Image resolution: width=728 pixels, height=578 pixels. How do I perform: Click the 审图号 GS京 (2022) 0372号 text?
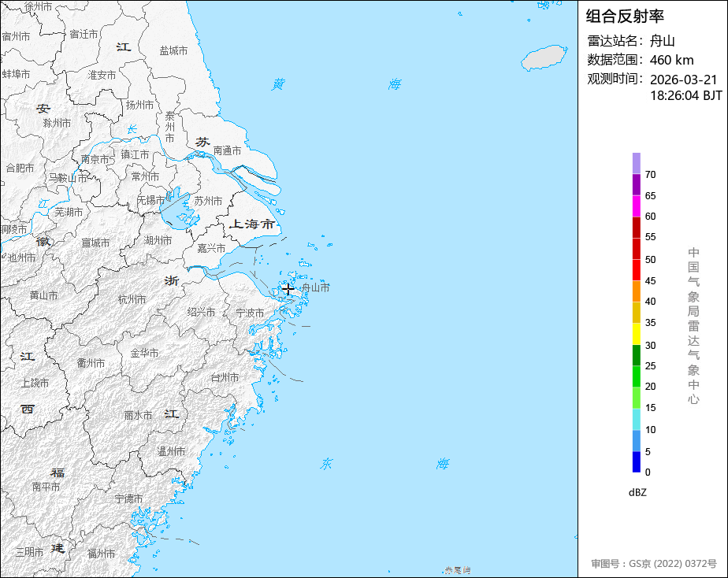pos(654,564)
